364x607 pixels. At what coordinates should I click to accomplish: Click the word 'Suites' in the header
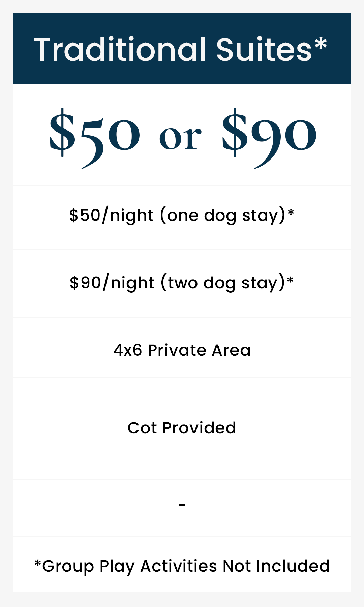coord(264,50)
